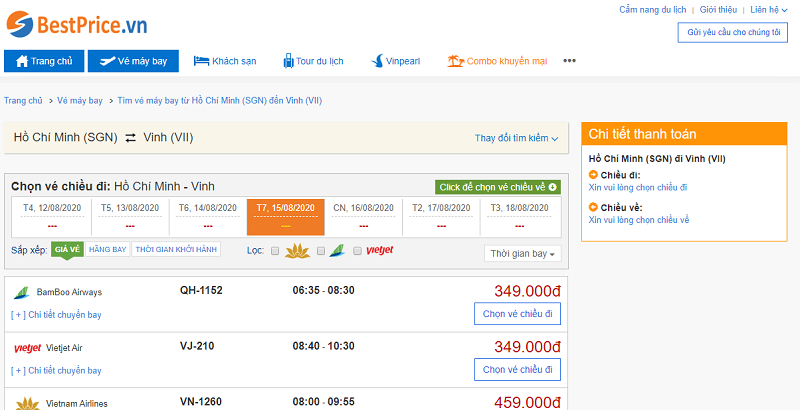The width and height of the screenshot is (800, 410).
Task: Click the swap route arrows icon
Action: coord(131,138)
